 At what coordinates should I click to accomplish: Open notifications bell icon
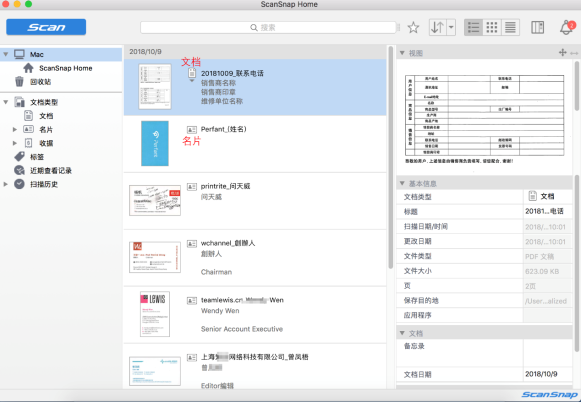[567, 27]
